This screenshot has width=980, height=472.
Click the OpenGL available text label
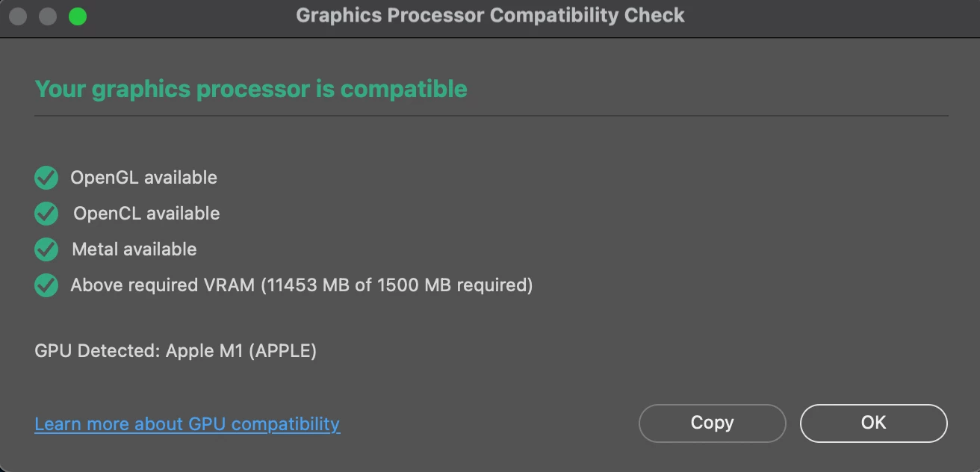point(143,178)
